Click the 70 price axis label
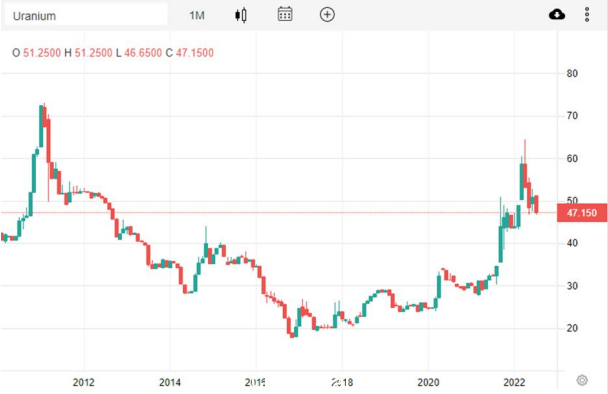The height and width of the screenshot is (394, 608). tap(572, 116)
